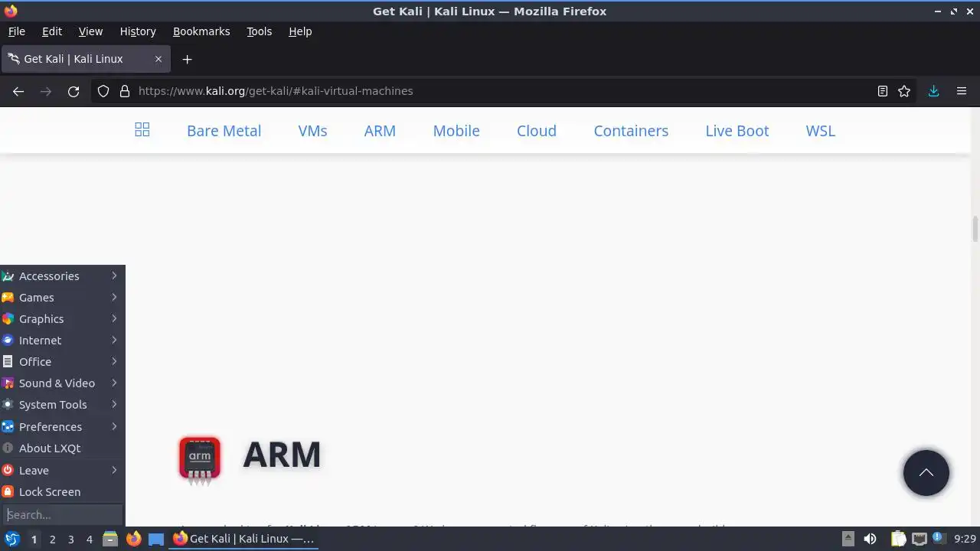This screenshot has width=980, height=551.
Task: Expand the Internet submenu
Action: [x=63, y=341]
